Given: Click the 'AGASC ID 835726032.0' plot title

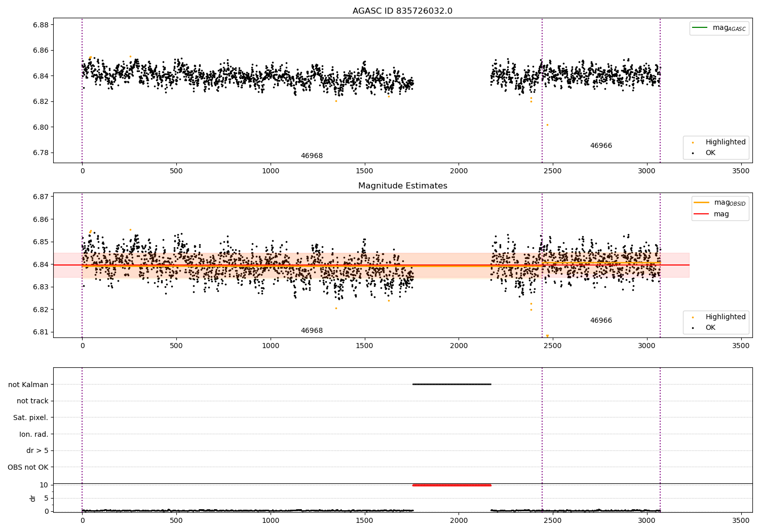Looking at the screenshot, I should pos(402,11).
